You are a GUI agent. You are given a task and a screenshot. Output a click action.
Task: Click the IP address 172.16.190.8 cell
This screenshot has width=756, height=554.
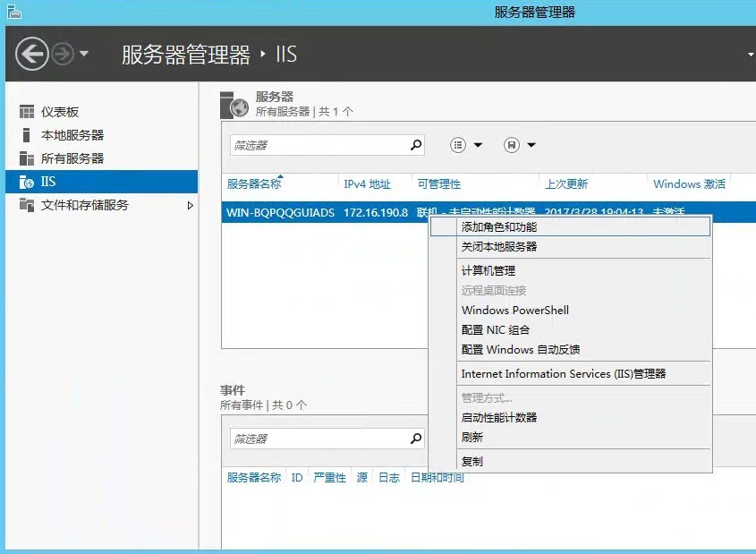376,213
